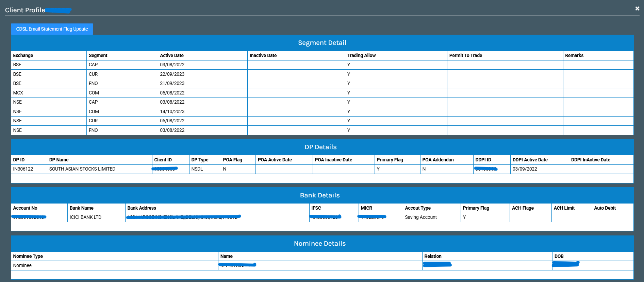Select the Exchange column header

(x=23, y=55)
